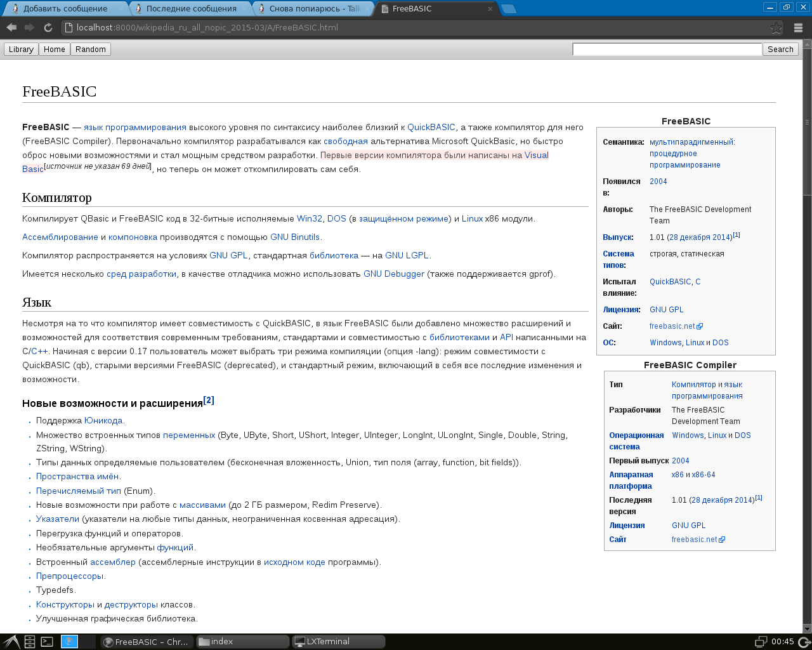The height and width of the screenshot is (650, 812).
Task: Follow the 'свободная' link
Action: tap(346, 142)
